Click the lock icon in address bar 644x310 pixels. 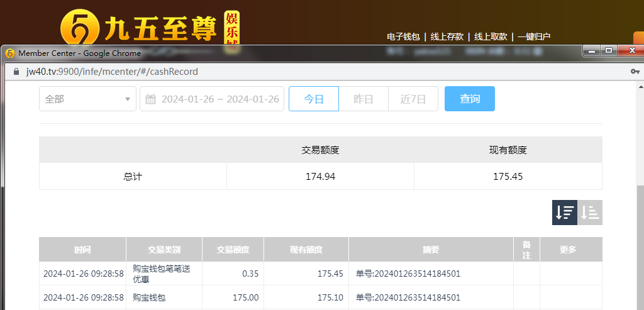coord(16,72)
